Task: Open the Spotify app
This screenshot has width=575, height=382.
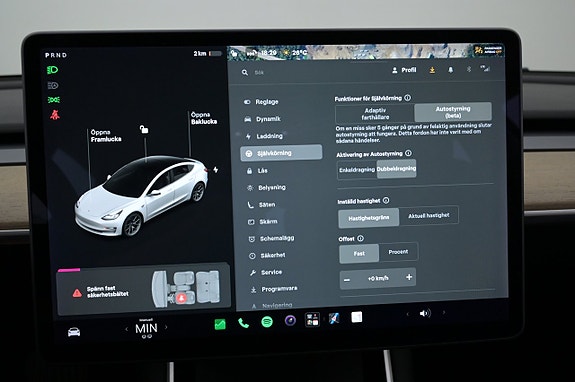Action: click(267, 322)
